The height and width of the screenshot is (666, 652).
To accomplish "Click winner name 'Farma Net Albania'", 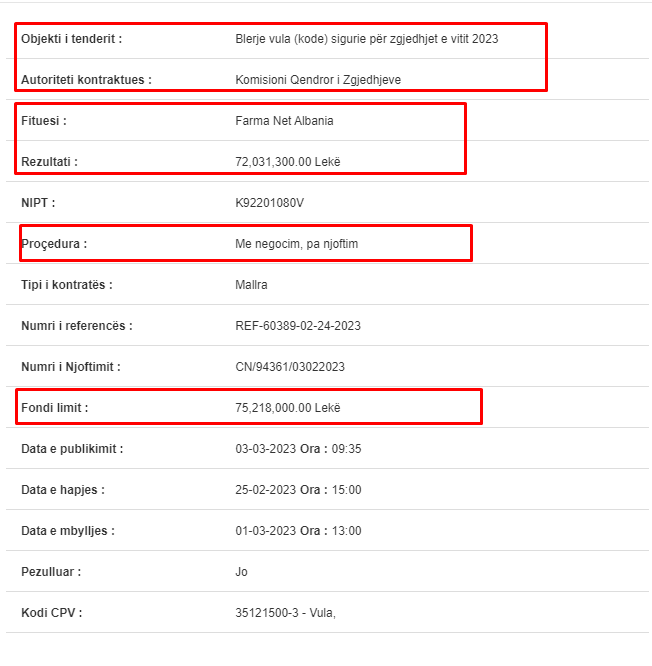I will (284, 121).
